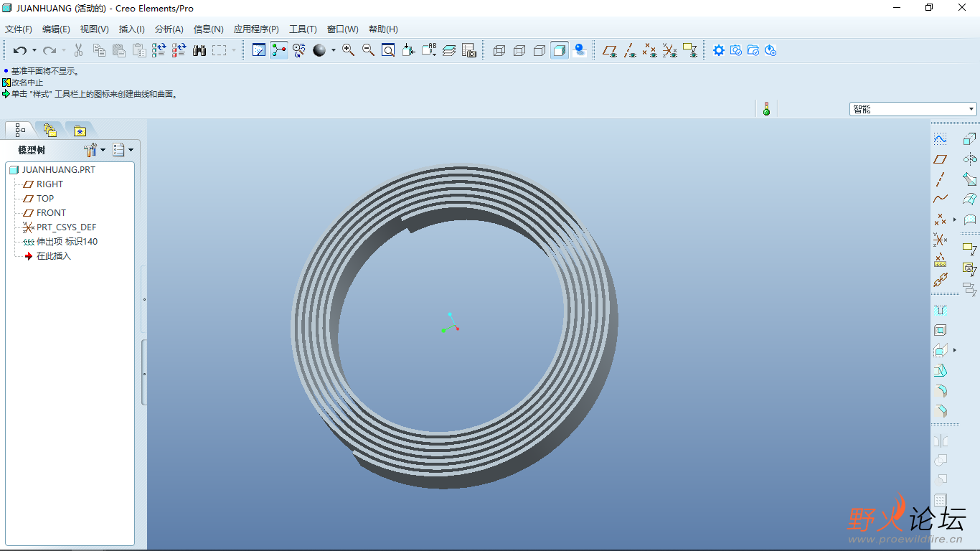This screenshot has height=551, width=980.
Task: Expand the datum Point tool flyout arrow
Action: pos(954,220)
